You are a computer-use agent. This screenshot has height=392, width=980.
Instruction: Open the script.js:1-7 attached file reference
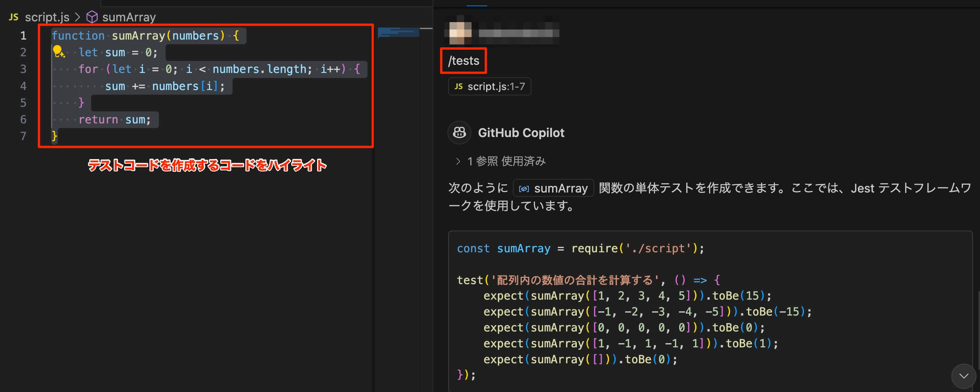[490, 87]
